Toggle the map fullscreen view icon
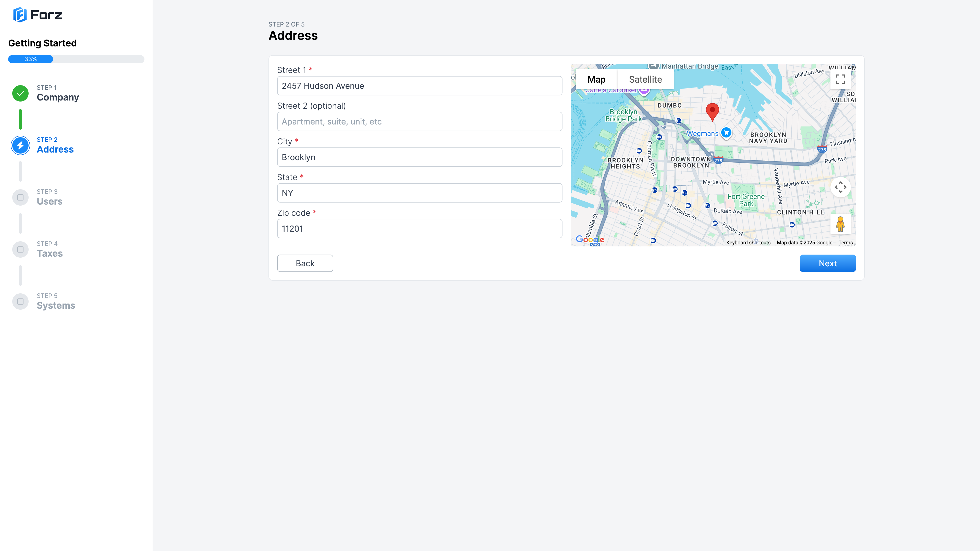Image resolution: width=980 pixels, height=551 pixels. coord(840,79)
